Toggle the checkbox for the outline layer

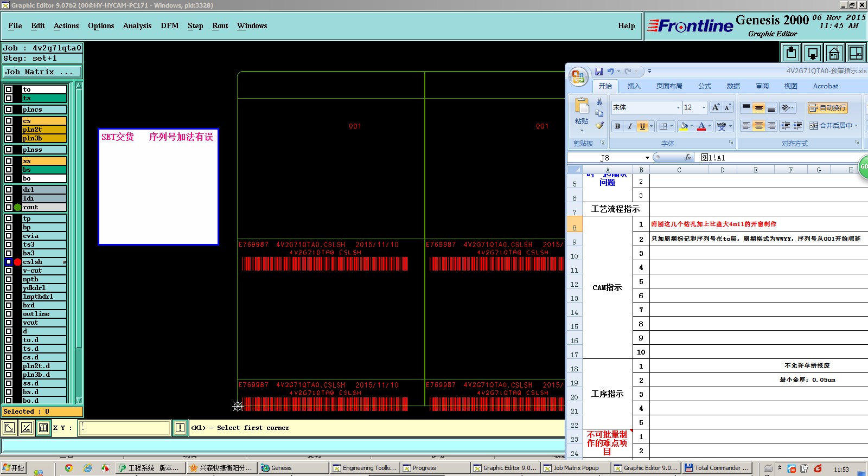tap(9, 314)
